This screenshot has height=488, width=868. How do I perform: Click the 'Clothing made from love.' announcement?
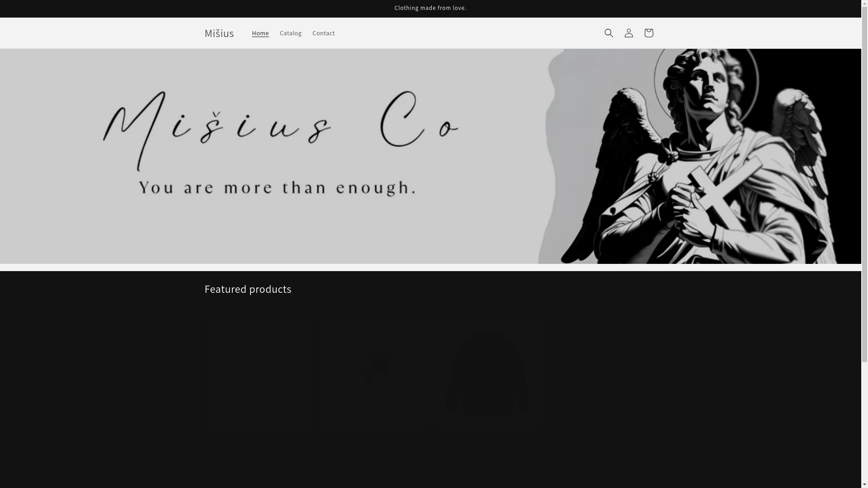[x=430, y=8]
